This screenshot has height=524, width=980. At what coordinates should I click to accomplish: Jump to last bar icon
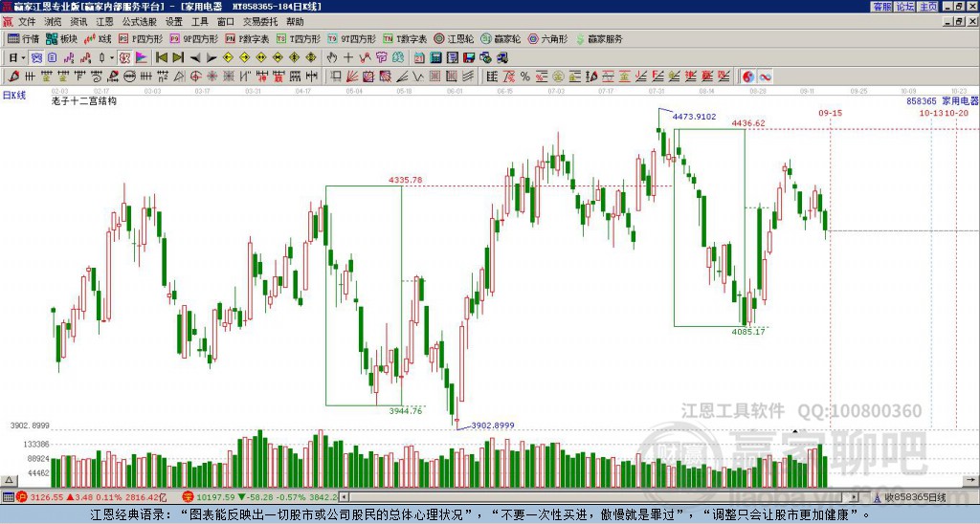[178, 57]
